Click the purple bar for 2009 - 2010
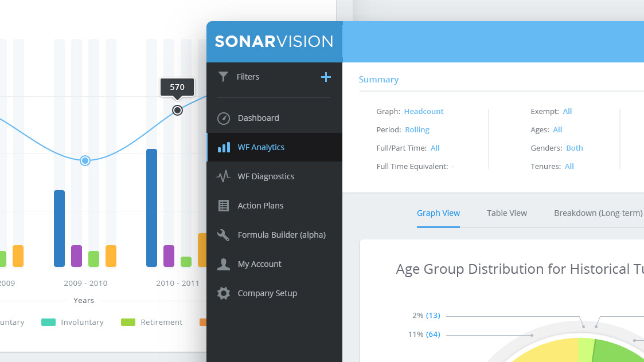Image resolution: width=644 pixels, height=362 pixels. pyautogui.click(x=76, y=255)
